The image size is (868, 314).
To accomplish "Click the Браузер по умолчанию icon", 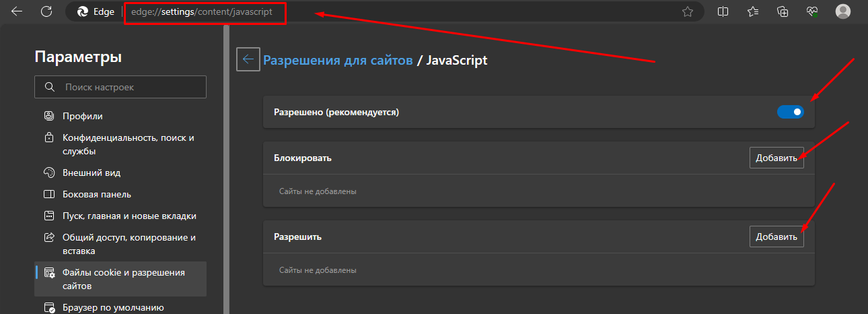I will [x=48, y=307].
